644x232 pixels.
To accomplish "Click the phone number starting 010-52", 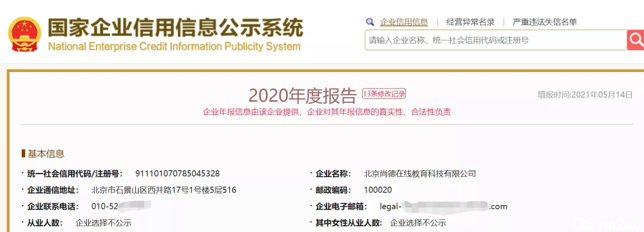I will (121, 206).
